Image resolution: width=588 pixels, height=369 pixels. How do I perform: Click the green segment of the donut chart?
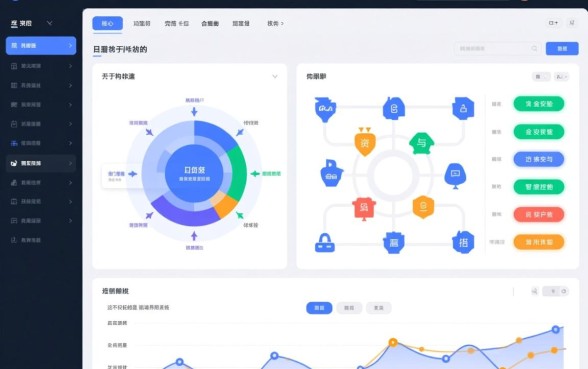pos(238,174)
